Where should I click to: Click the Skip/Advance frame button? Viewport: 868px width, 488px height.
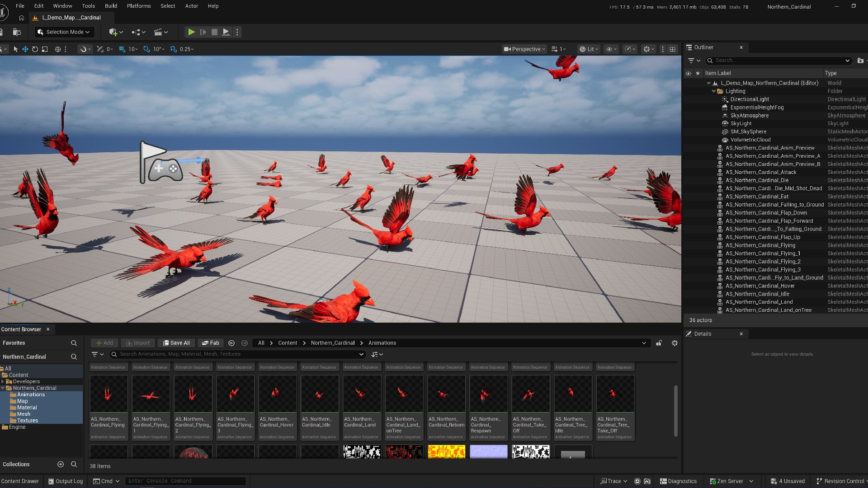(203, 32)
